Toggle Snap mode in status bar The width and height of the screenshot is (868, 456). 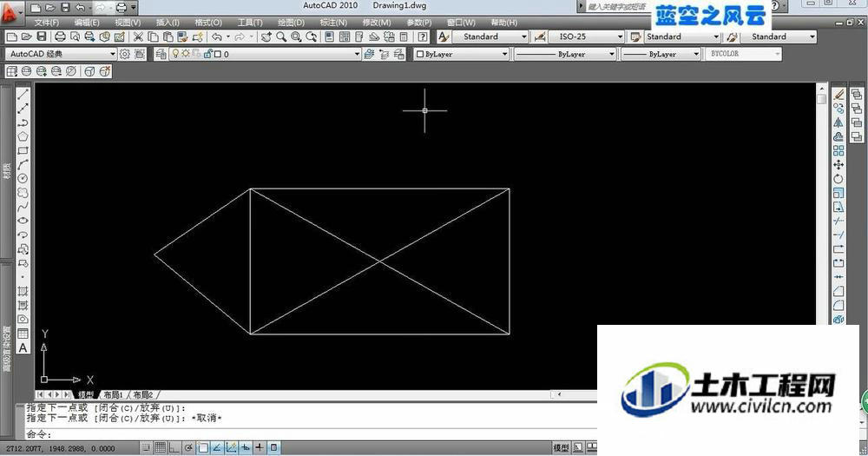click(146, 447)
